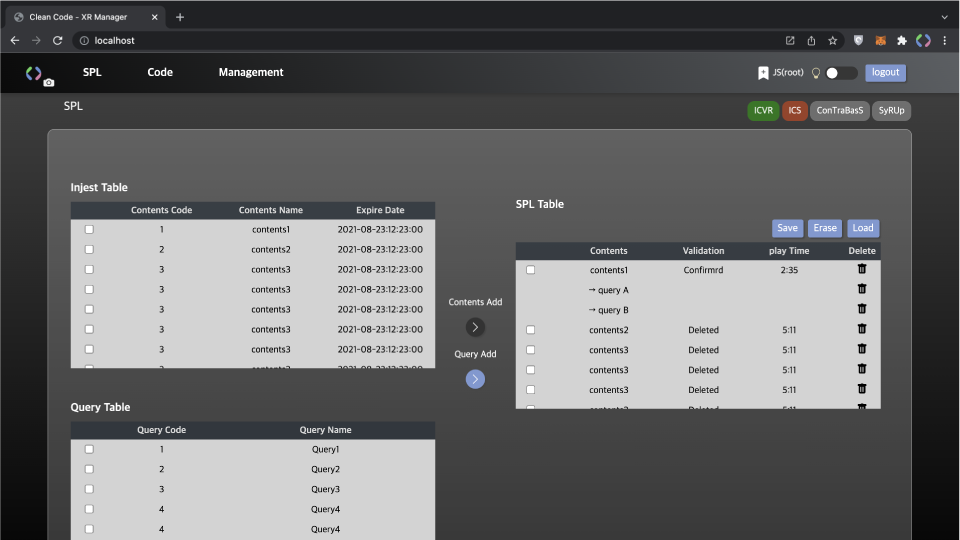Check the contents1 checkbox in Injest Table

click(89, 230)
